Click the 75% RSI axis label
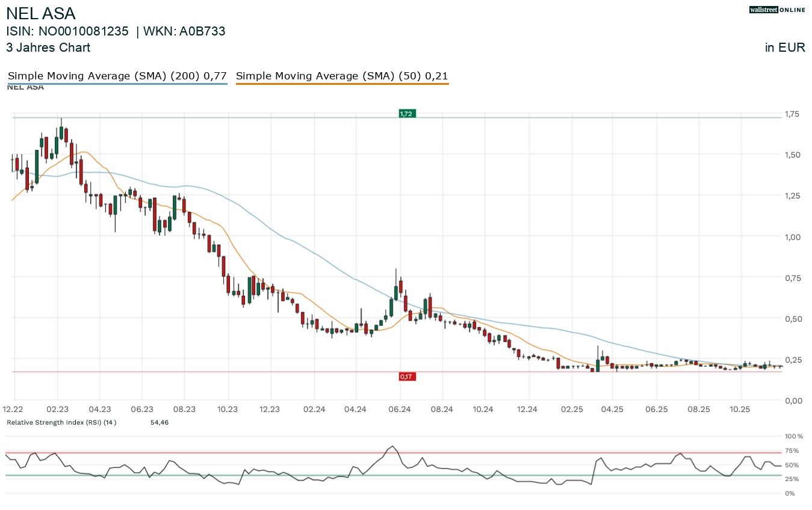 click(x=792, y=450)
